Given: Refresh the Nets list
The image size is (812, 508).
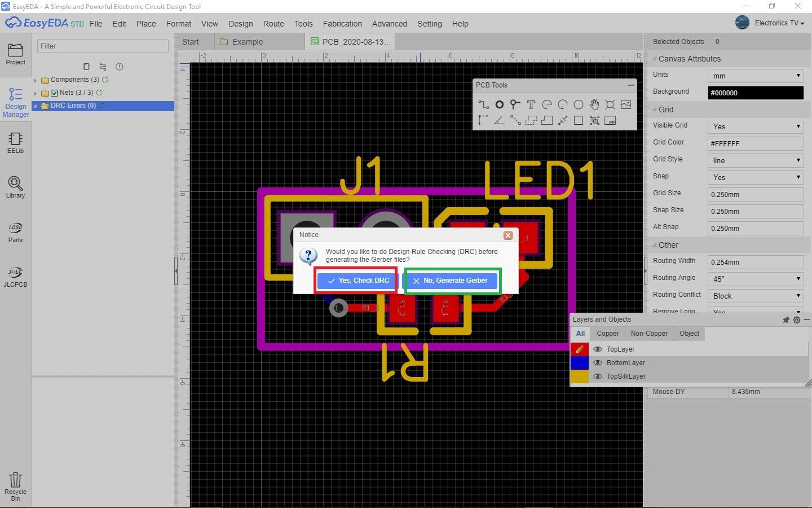Looking at the screenshot, I should coord(99,93).
